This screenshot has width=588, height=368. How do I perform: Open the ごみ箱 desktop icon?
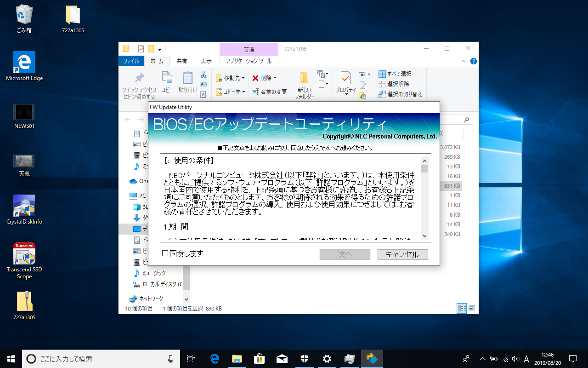[x=24, y=19]
